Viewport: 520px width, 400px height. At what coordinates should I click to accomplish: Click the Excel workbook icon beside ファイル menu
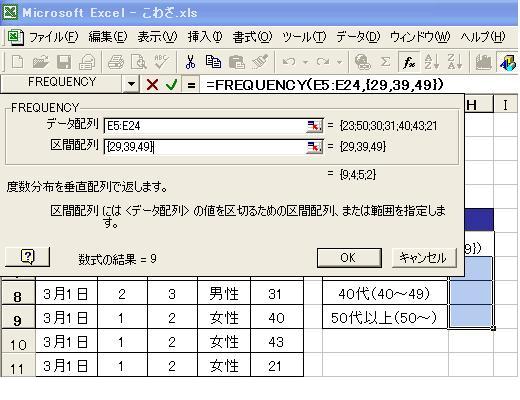point(15,37)
